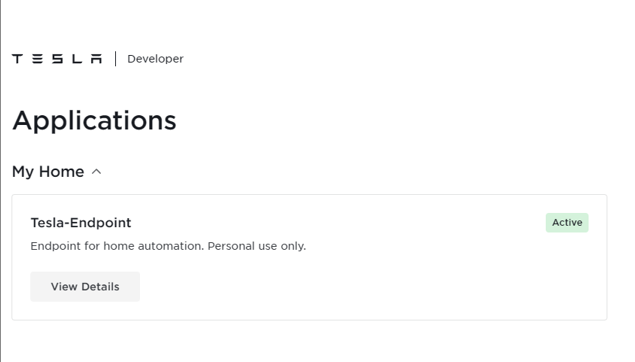
Task: Click the green Active status badge
Action: point(567,223)
